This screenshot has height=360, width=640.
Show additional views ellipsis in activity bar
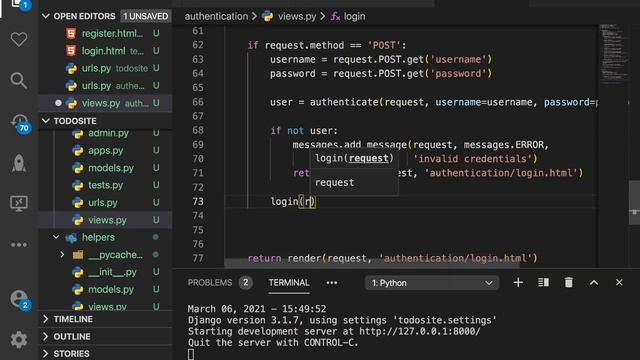[x=19, y=245]
